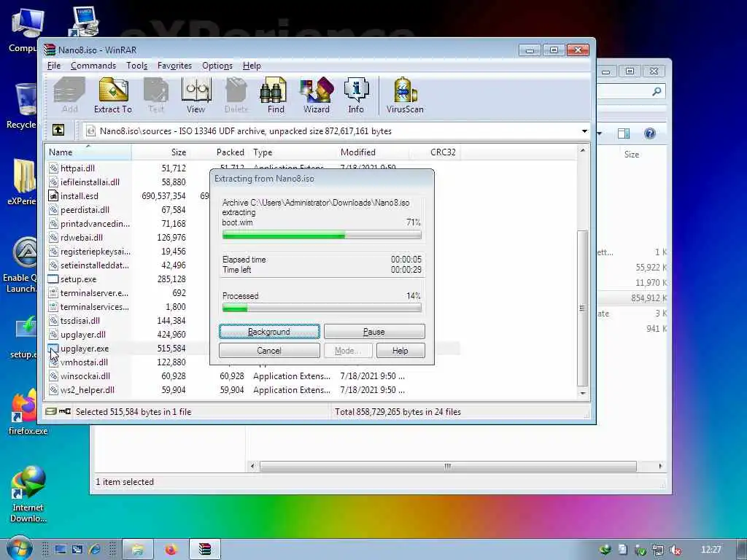The image size is (747, 560).
Task: Select the upglayer.dll file
Action: [83, 334]
